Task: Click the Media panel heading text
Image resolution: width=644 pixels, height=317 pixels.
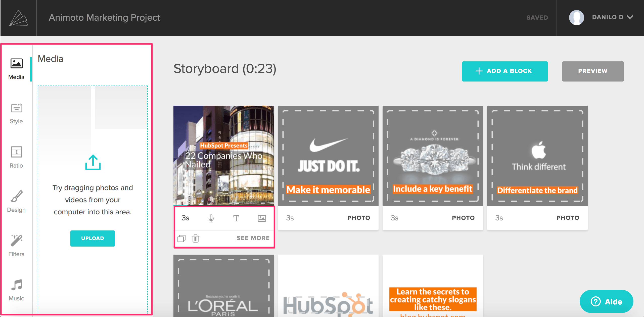Action: point(51,59)
